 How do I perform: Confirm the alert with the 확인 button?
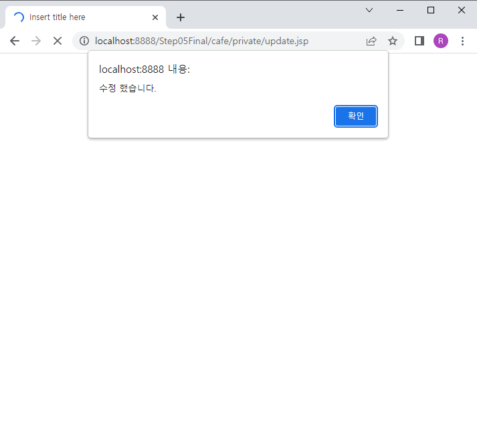356,116
